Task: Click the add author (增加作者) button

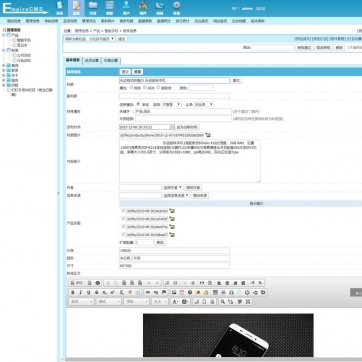Action: [193, 187]
